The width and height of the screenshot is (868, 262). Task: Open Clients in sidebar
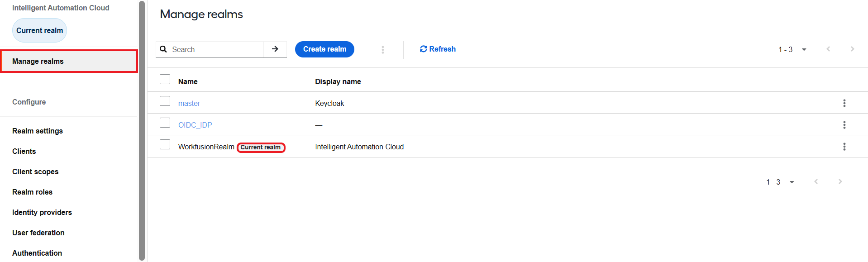[24, 151]
